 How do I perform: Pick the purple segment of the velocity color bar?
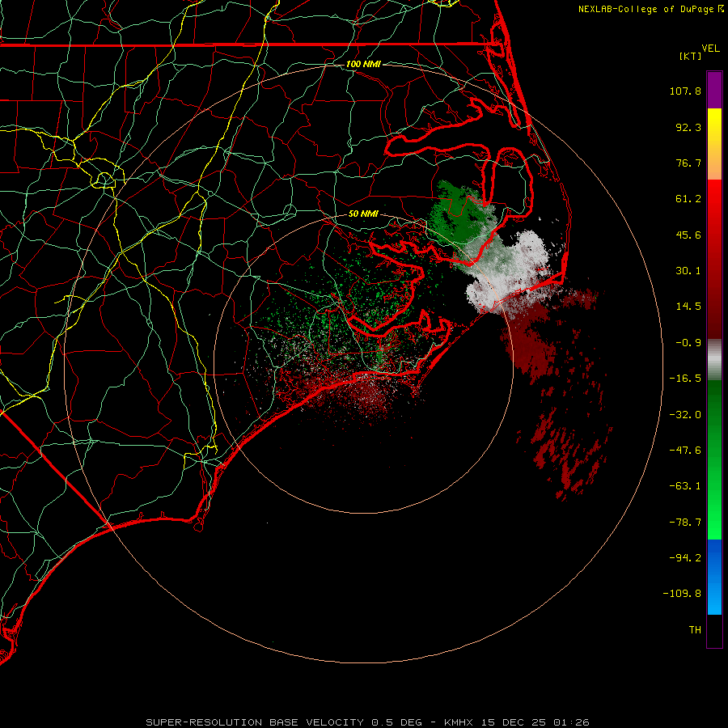[x=714, y=90]
